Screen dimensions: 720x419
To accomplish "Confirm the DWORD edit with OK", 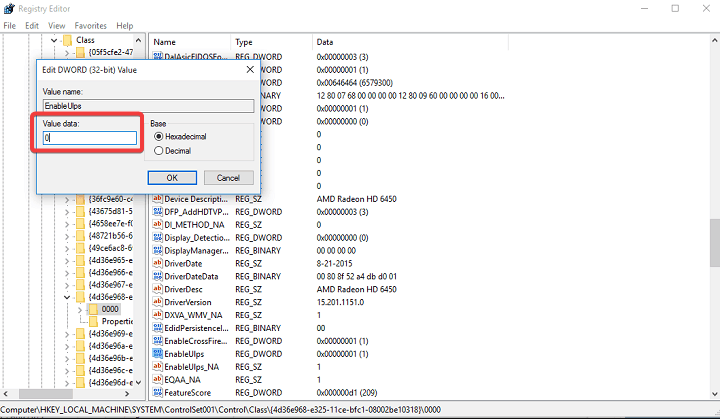I will click(172, 178).
